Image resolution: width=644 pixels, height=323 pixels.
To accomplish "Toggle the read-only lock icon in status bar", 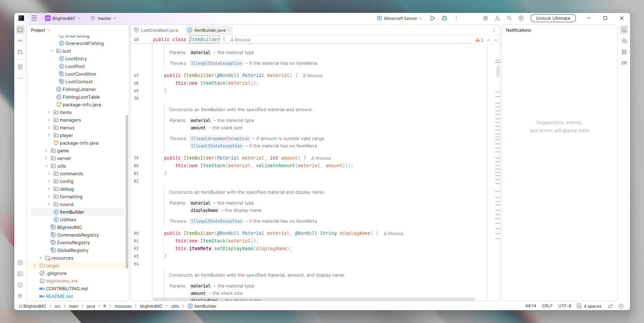I will click(610, 306).
